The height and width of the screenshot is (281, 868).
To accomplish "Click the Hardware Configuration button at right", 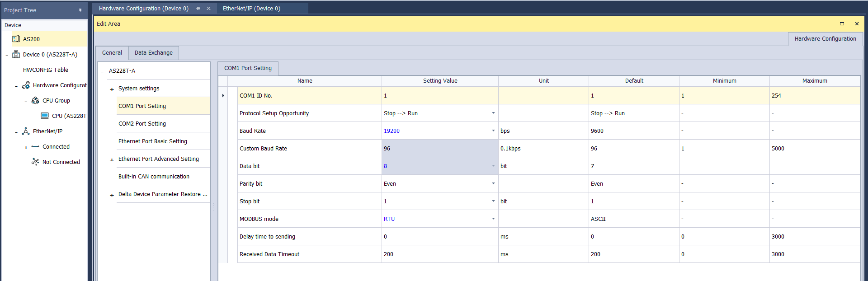I will click(x=825, y=39).
